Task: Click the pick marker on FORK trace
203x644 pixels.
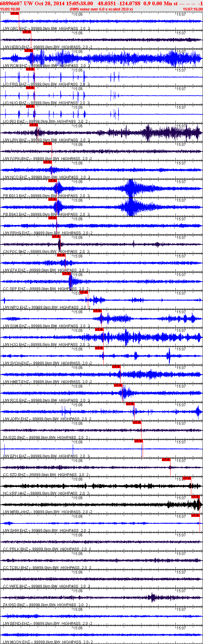Action: [x=47, y=143]
